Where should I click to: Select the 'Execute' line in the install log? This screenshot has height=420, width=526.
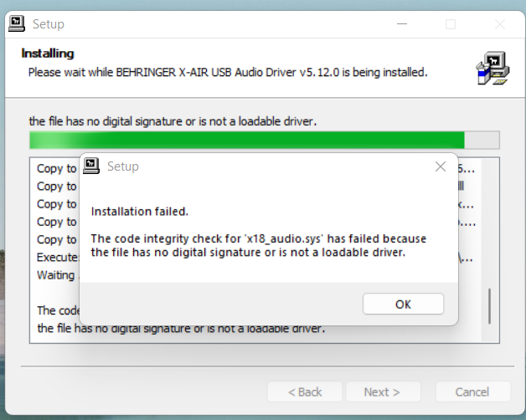[x=58, y=258]
